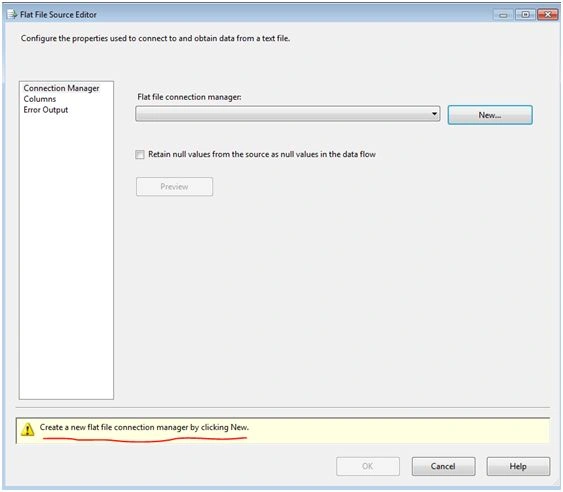This screenshot has height=492, width=563.
Task: Open the Flat file connection manager dropdown
Action: [288, 114]
